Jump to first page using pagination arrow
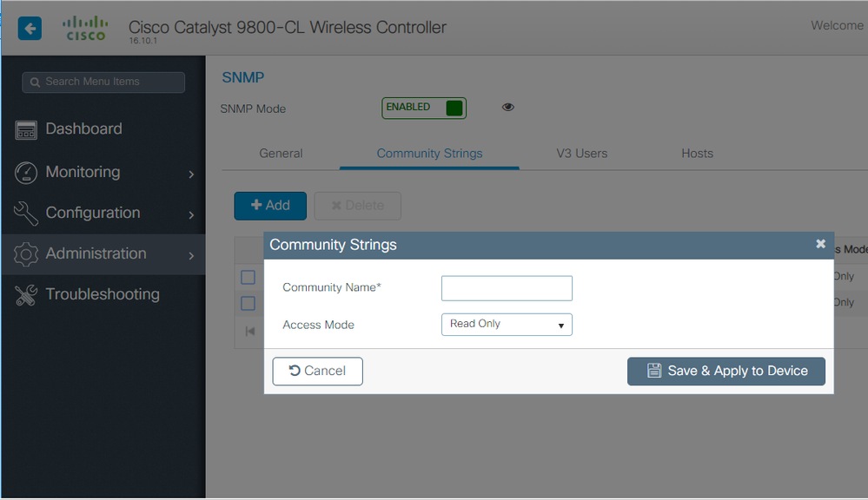This screenshot has width=868, height=500. [x=249, y=331]
